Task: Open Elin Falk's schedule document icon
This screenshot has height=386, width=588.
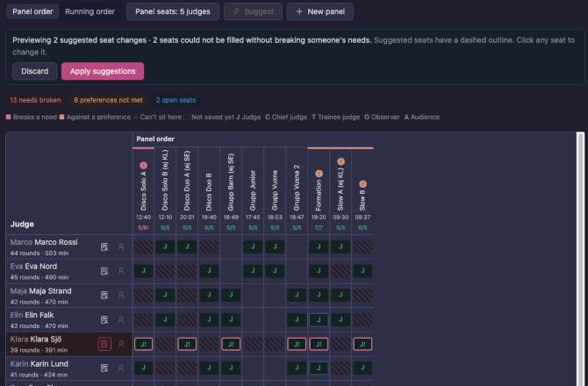Action: tap(104, 319)
